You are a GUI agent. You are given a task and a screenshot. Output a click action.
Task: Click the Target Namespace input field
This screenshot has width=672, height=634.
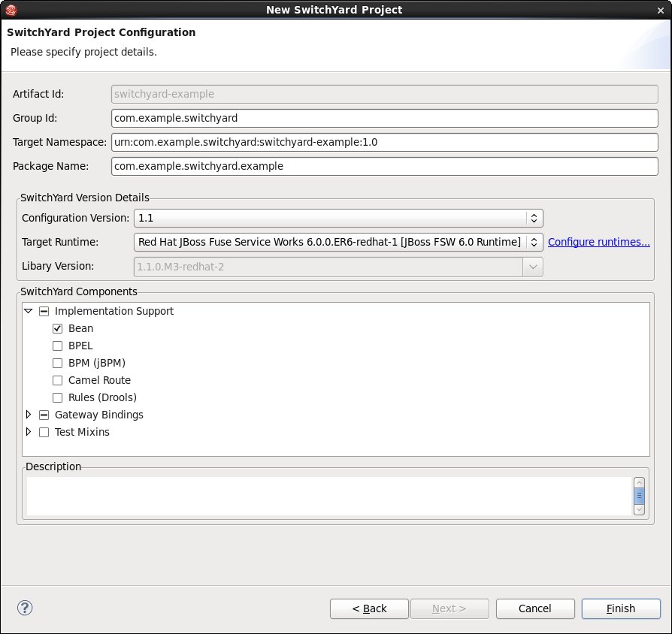click(x=384, y=142)
